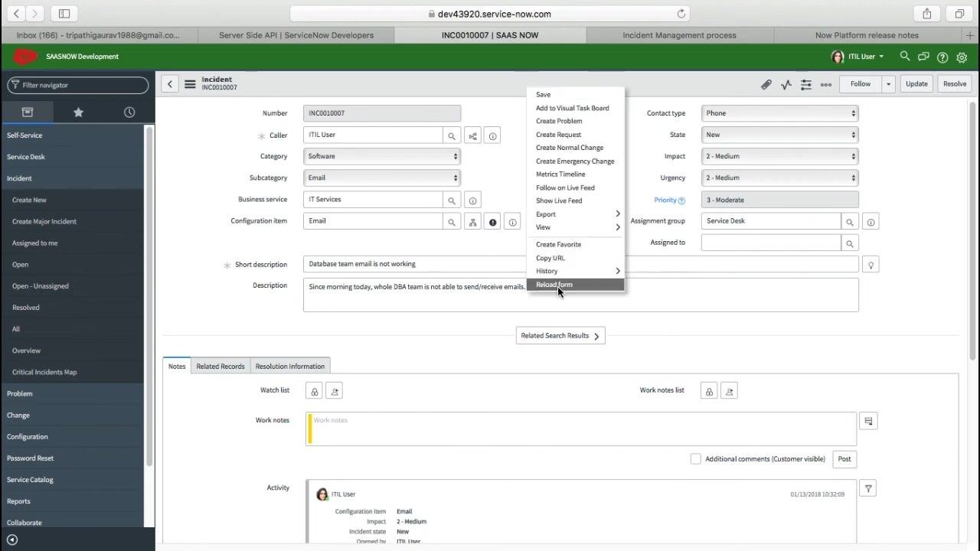Image resolution: width=980 pixels, height=551 pixels.
Task: Expand Related Search Results
Action: (x=560, y=336)
